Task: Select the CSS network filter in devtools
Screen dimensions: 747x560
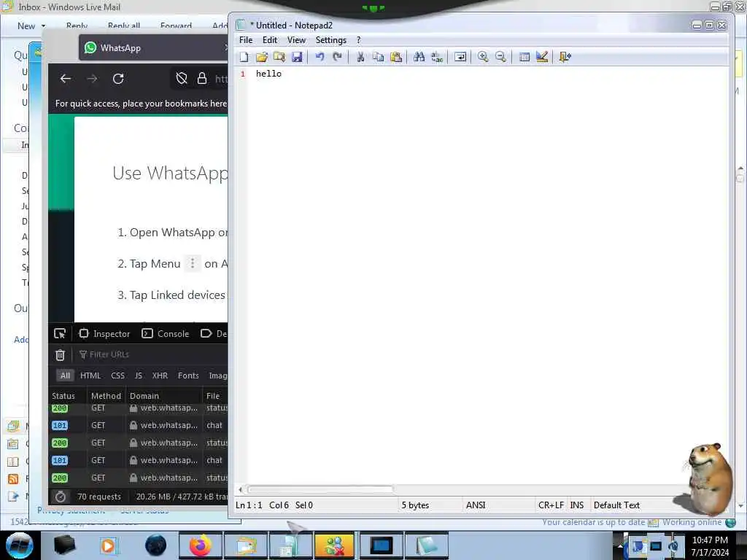Action: click(x=117, y=376)
